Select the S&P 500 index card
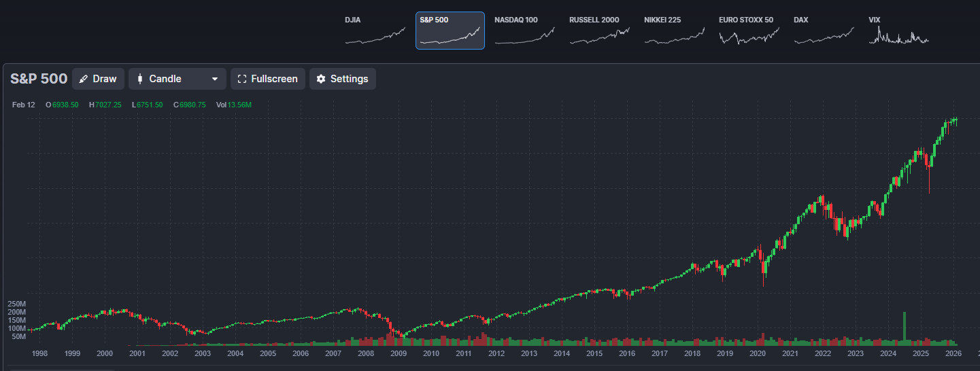 point(450,31)
